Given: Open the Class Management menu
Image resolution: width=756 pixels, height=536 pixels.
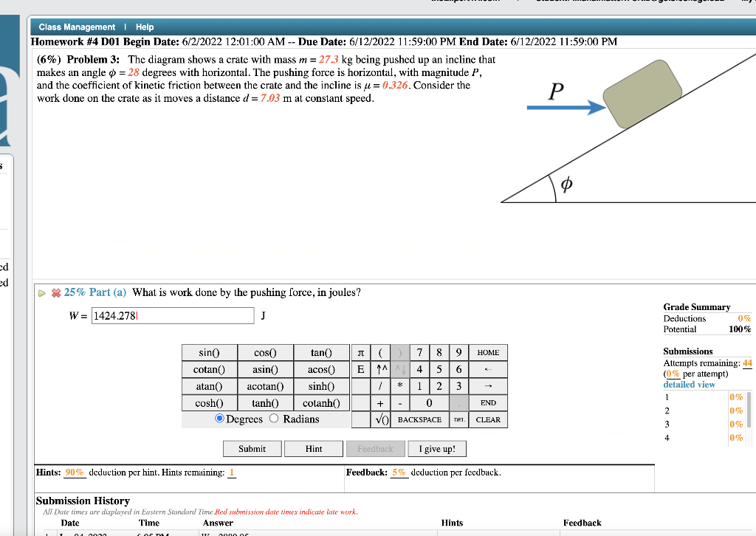Looking at the screenshot, I should coord(77,27).
